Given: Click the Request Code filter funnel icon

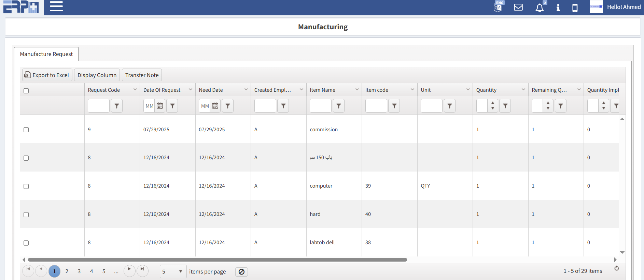Looking at the screenshot, I should [117, 106].
